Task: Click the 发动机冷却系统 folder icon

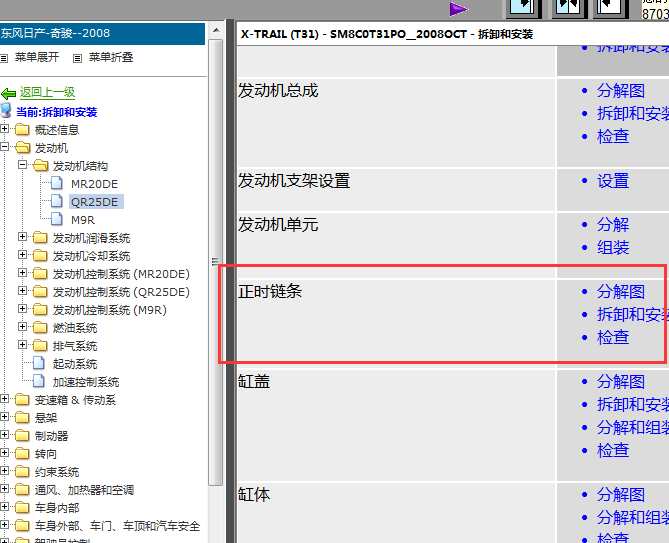Action: click(40, 256)
